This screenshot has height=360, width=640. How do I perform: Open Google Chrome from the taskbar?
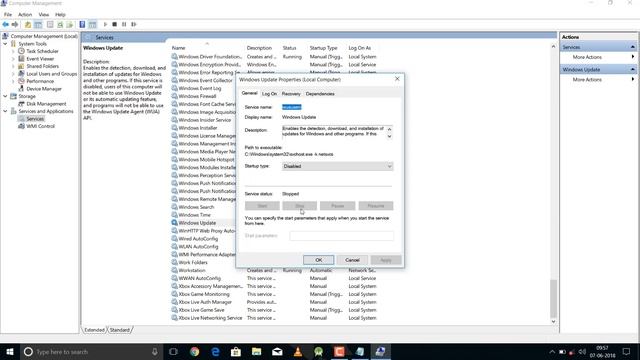tap(194, 351)
